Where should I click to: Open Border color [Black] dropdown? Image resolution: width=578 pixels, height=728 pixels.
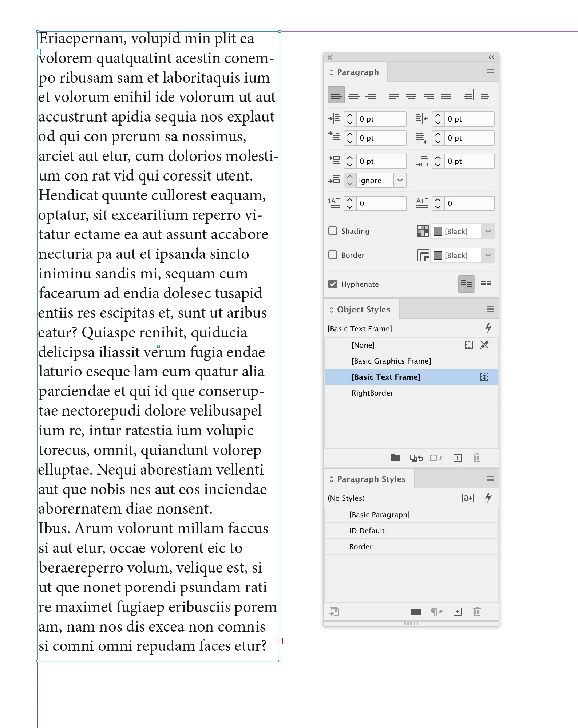[488, 255]
